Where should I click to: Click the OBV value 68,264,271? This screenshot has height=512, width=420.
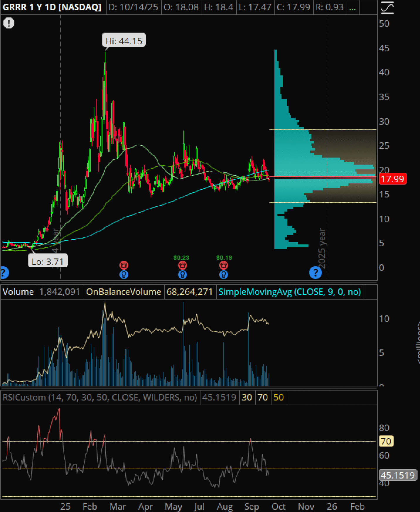[x=189, y=292]
